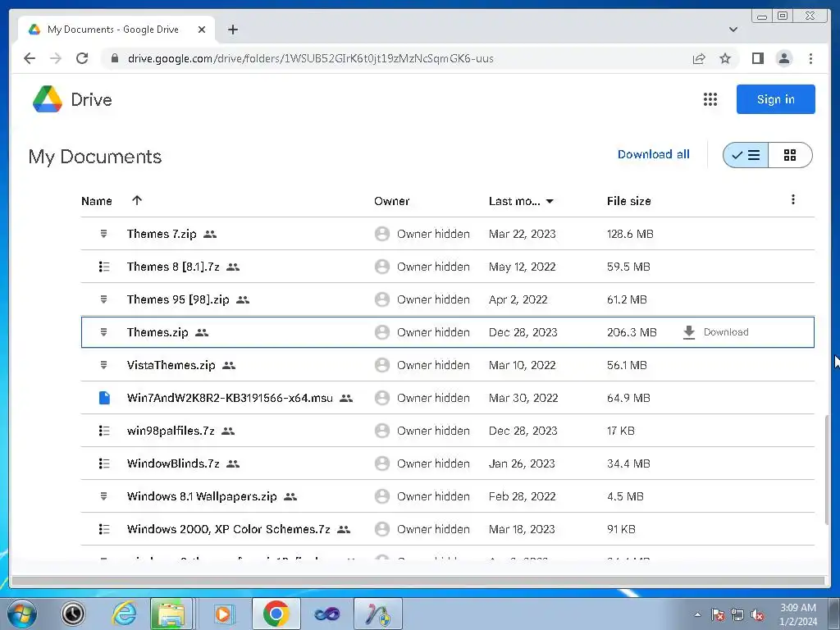Reload the page
Viewport: 840px width, 630px height.
[82, 58]
